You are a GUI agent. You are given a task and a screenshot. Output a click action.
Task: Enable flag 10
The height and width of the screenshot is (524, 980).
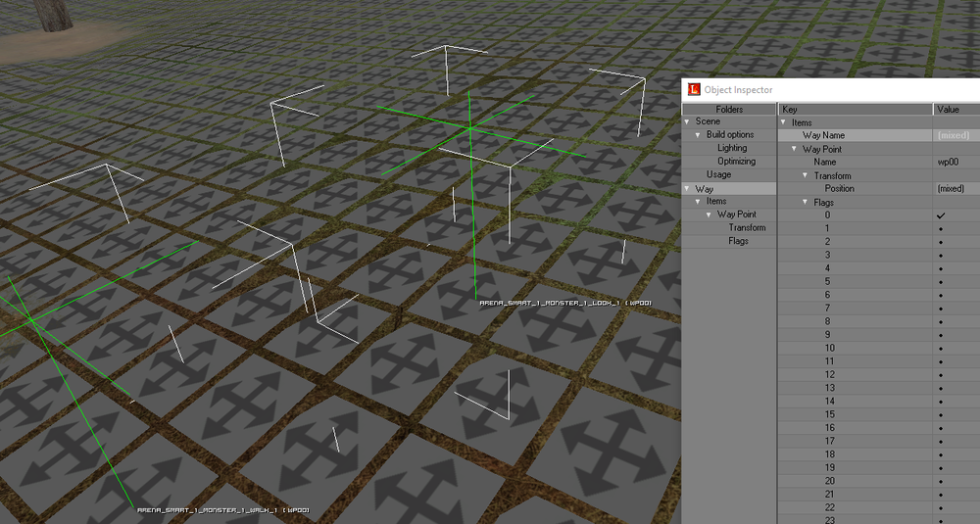941,349
